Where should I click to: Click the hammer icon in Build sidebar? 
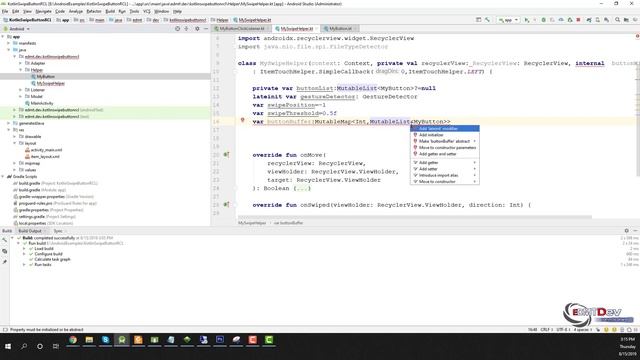click(4, 240)
